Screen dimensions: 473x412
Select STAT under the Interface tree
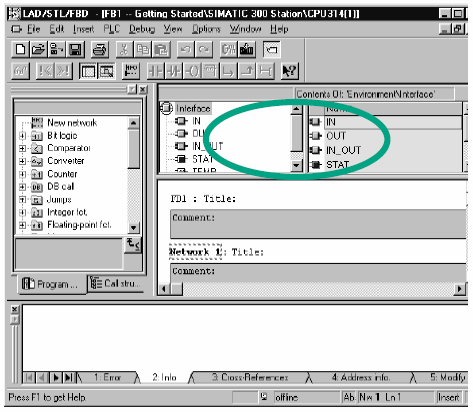point(203,159)
